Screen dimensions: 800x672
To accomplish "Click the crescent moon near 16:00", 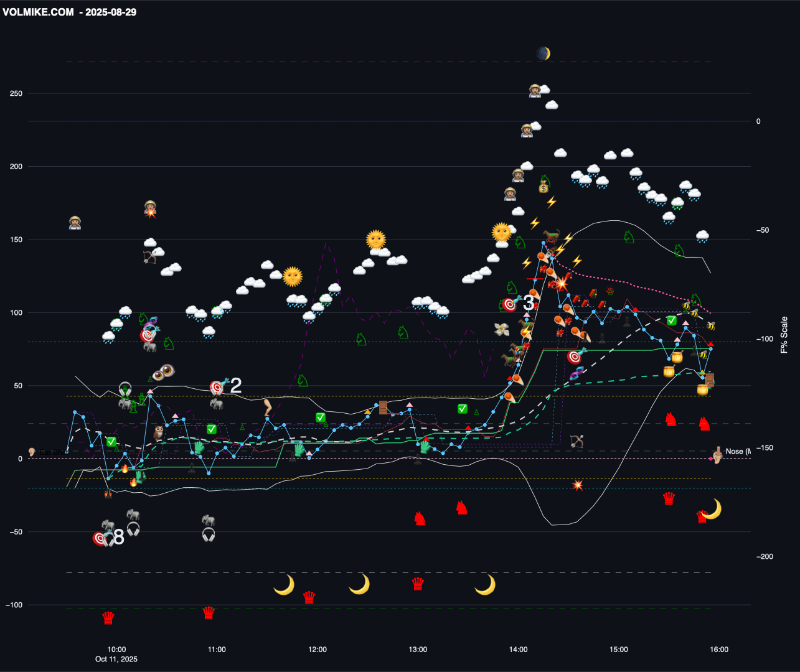I will [x=712, y=509].
